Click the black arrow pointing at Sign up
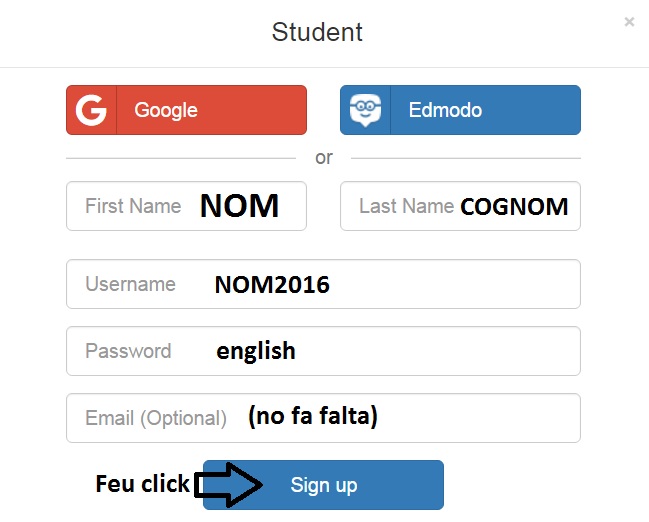This screenshot has width=649, height=522. click(x=229, y=485)
